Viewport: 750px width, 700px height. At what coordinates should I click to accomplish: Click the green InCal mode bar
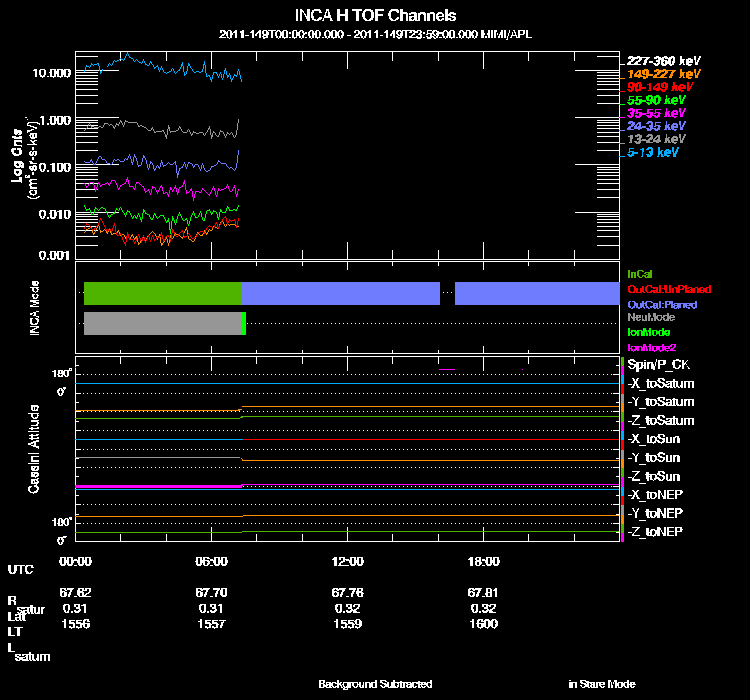click(x=163, y=293)
